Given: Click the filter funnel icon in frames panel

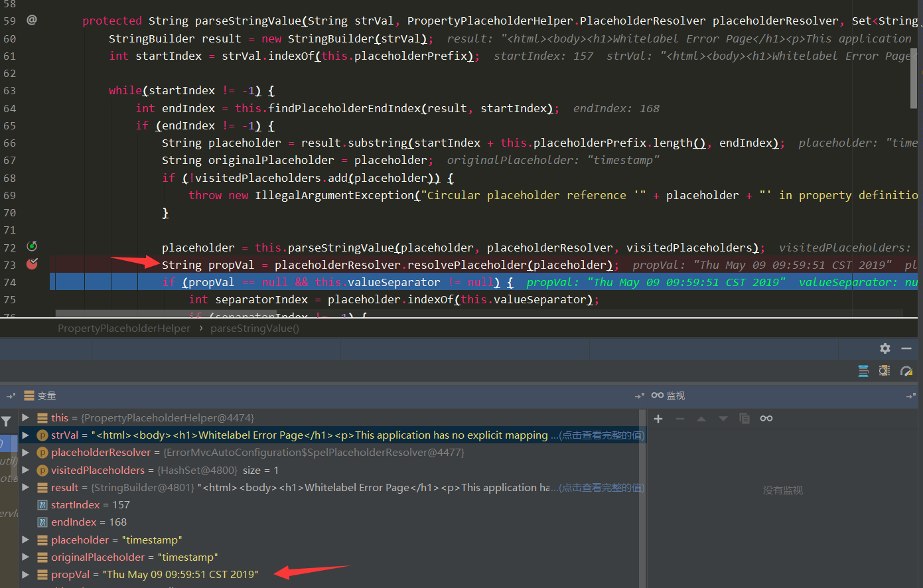Looking at the screenshot, I should pos(6,421).
